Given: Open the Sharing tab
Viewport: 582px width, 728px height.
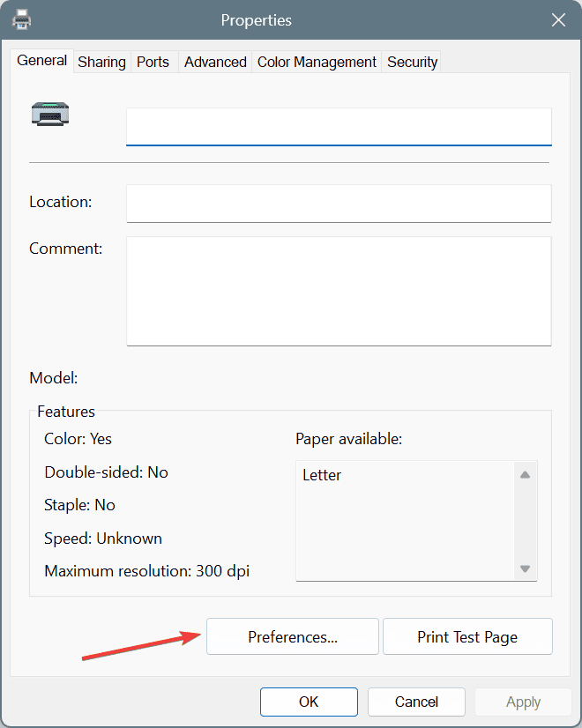Looking at the screenshot, I should click(x=101, y=62).
